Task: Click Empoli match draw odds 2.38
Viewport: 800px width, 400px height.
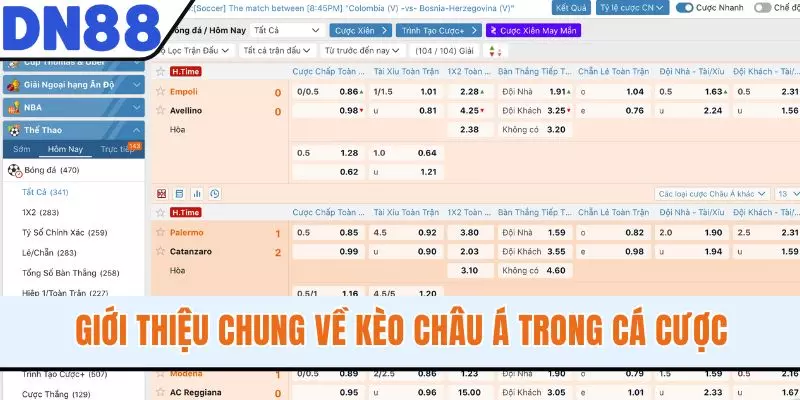Action: point(470,130)
